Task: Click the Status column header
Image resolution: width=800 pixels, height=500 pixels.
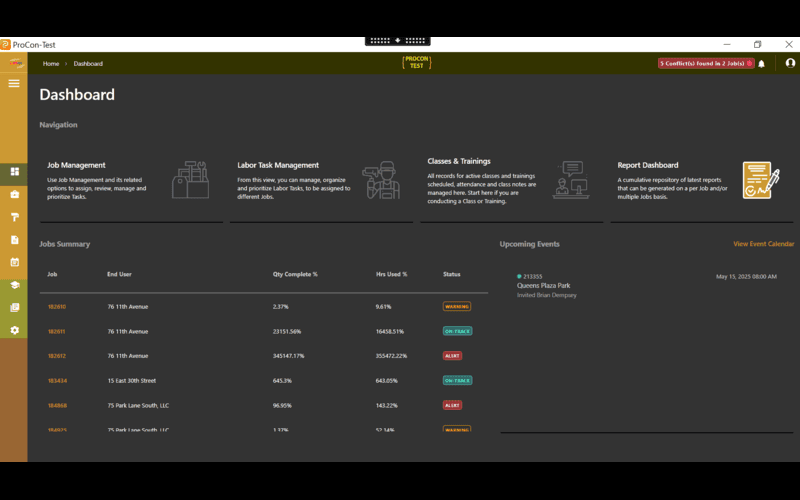Action: [452, 274]
